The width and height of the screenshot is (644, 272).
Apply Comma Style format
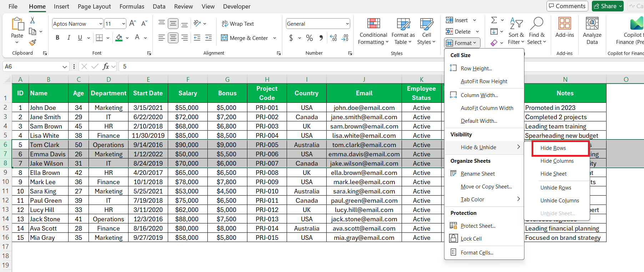coord(321,38)
